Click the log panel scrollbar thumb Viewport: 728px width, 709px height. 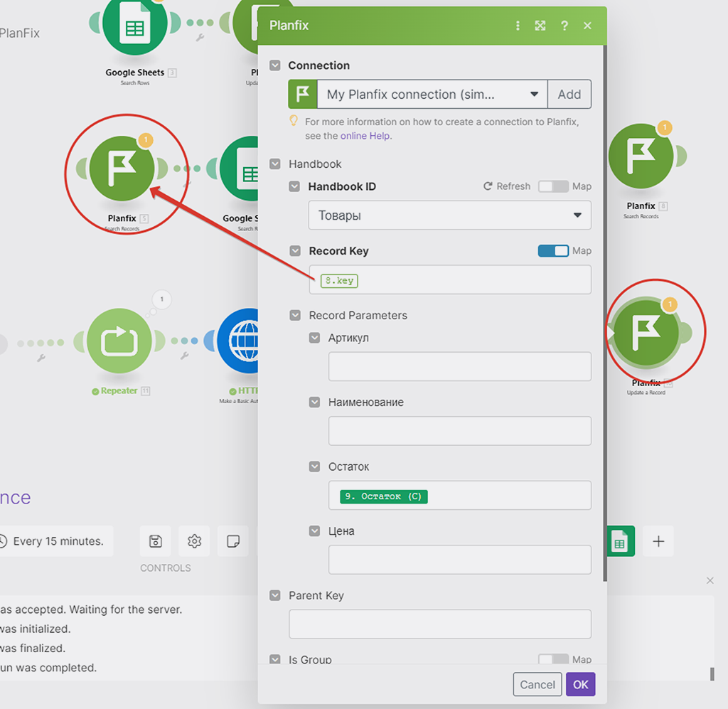tap(712, 673)
